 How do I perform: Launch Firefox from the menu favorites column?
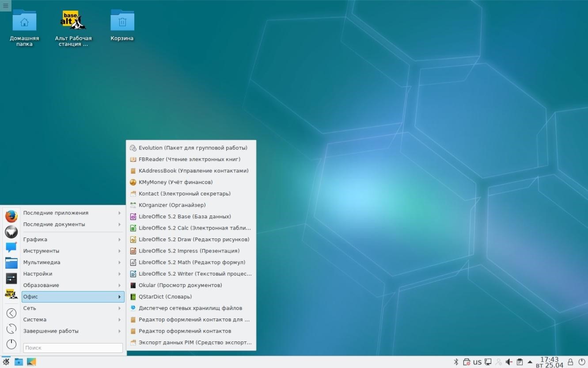click(x=11, y=216)
